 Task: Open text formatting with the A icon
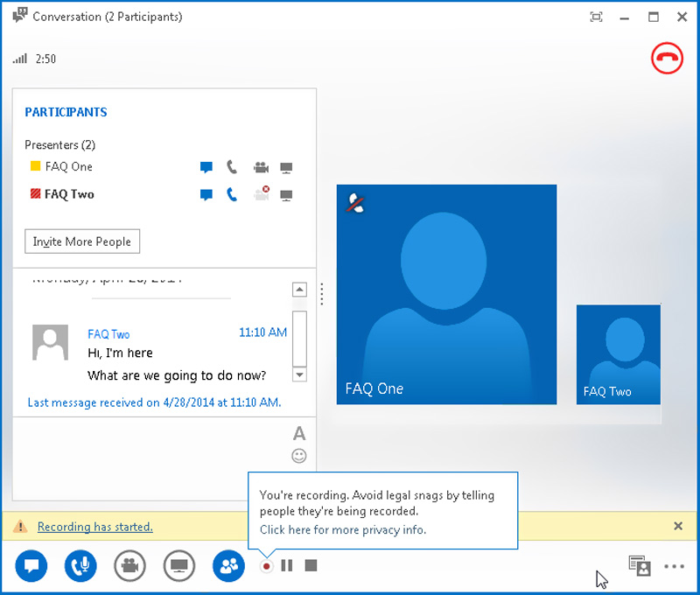[299, 433]
